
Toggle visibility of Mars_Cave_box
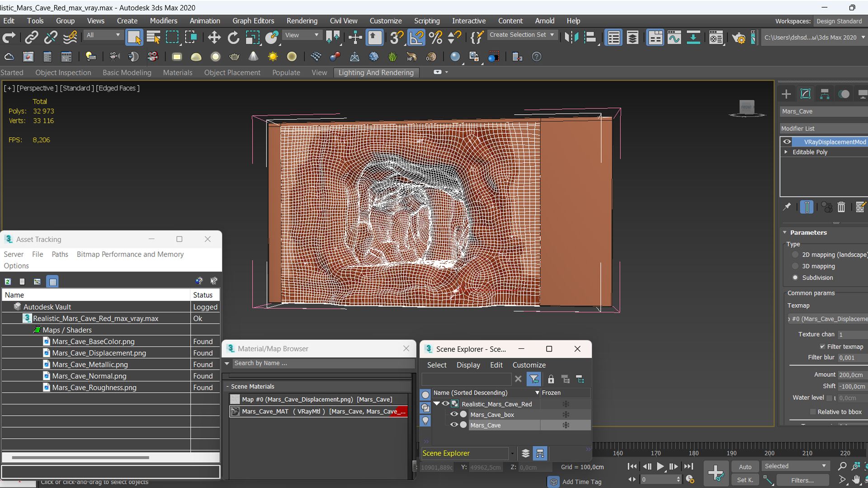[454, 415]
